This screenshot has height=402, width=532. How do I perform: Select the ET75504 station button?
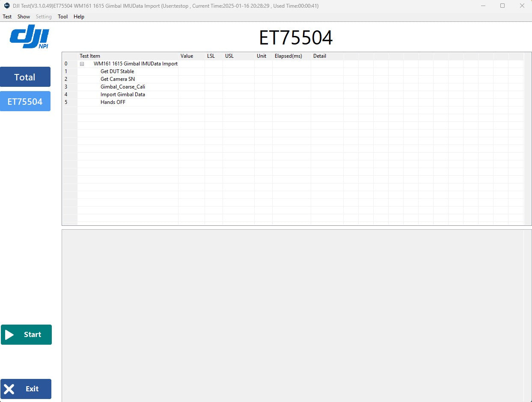25,101
